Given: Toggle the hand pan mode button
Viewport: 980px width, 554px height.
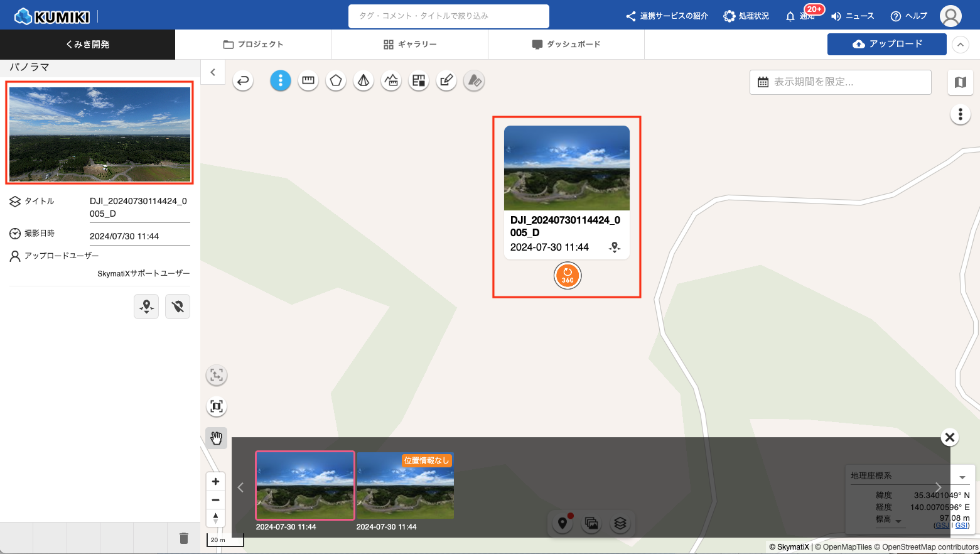Looking at the screenshot, I should tap(217, 438).
